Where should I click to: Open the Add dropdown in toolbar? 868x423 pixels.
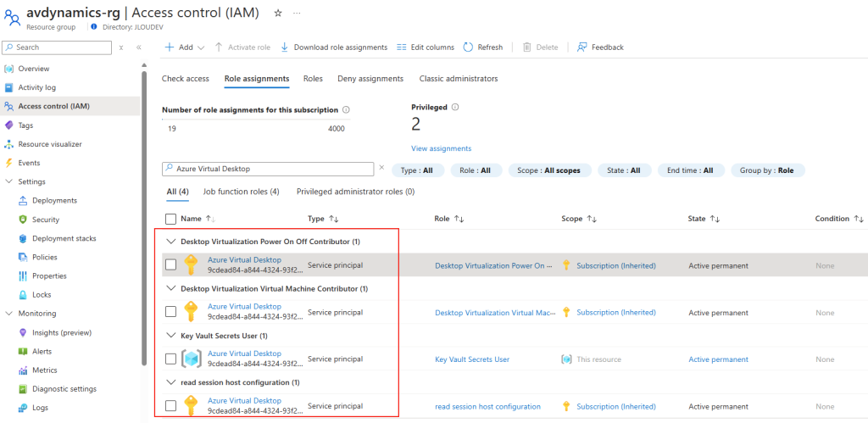[185, 47]
